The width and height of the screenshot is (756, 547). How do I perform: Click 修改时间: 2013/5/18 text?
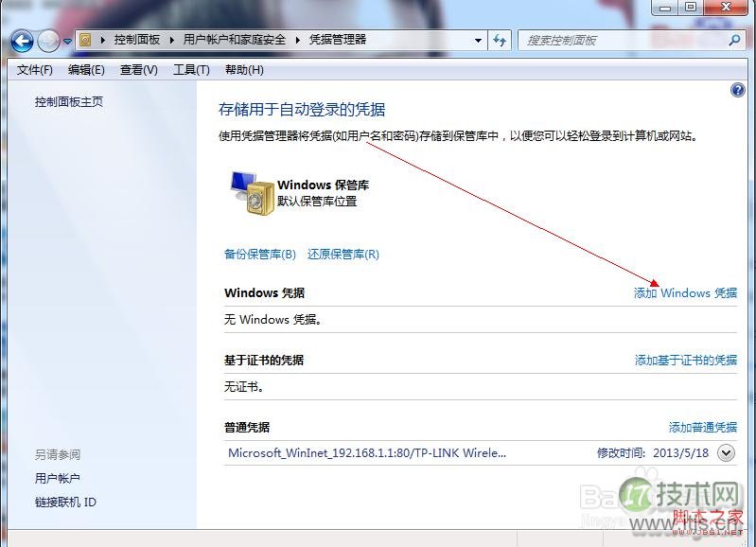[653, 453]
